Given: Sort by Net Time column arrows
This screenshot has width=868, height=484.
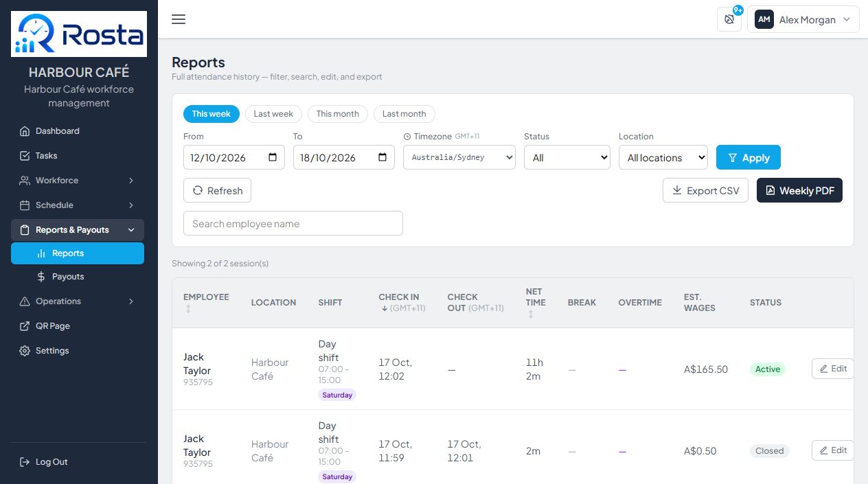Looking at the screenshot, I should click(x=530, y=314).
